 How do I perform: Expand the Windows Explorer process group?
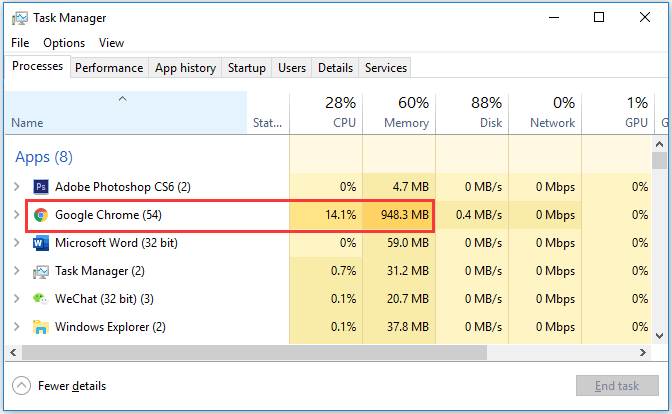tap(17, 327)
